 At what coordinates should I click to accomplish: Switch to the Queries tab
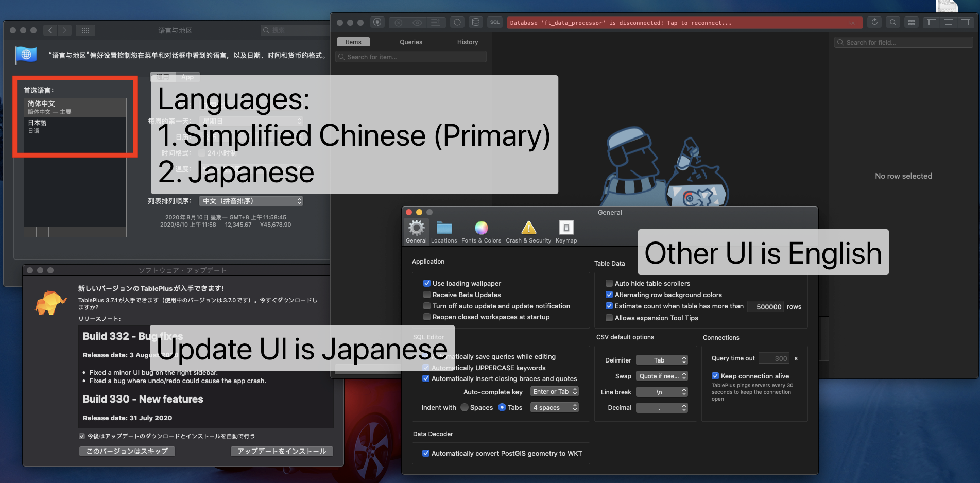coord(410,42)
